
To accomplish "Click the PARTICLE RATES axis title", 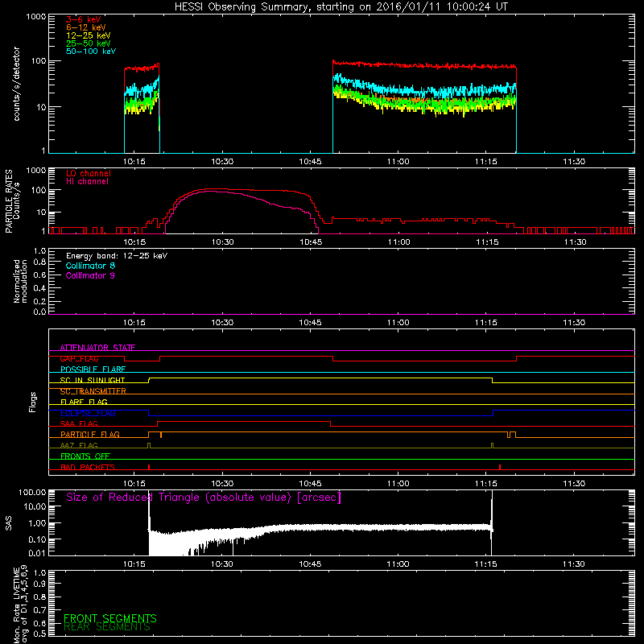I will (x=8, y=201).
